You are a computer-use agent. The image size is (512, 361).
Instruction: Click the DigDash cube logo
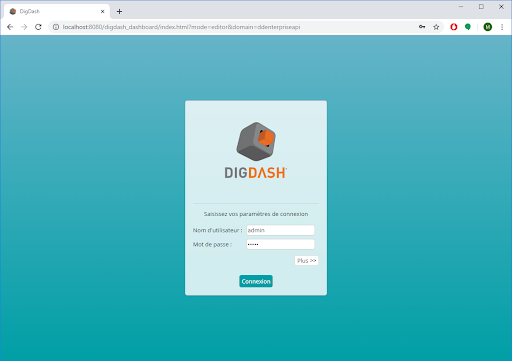[256, 141]
